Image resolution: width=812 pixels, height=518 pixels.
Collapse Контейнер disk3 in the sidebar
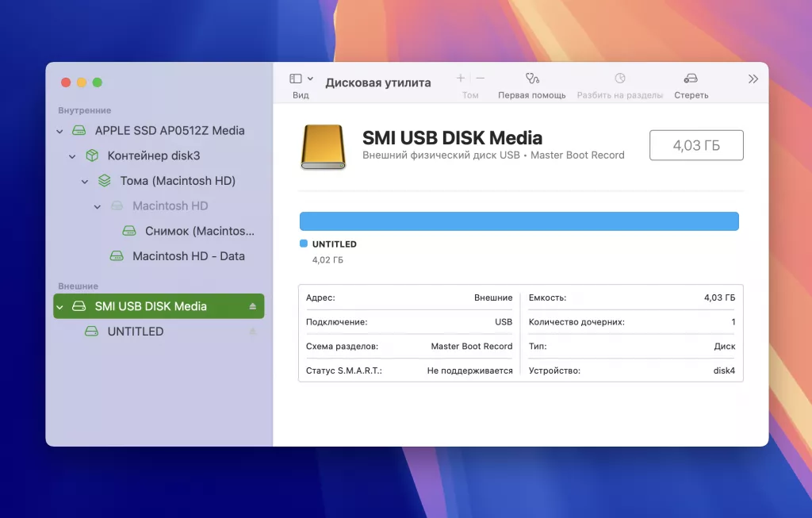(72, 155)
